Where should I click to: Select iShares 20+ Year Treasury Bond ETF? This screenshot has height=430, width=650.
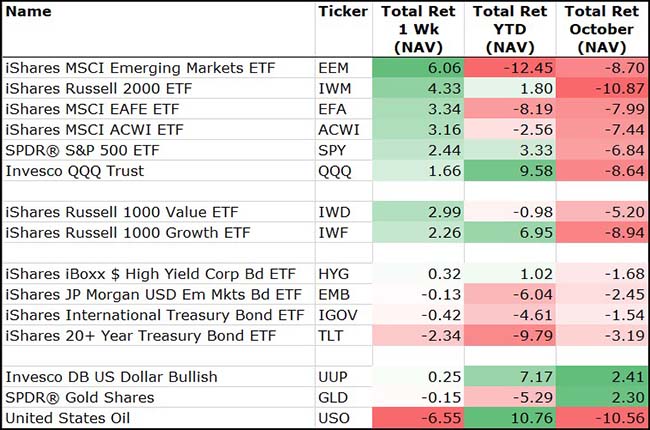(149, 336)
